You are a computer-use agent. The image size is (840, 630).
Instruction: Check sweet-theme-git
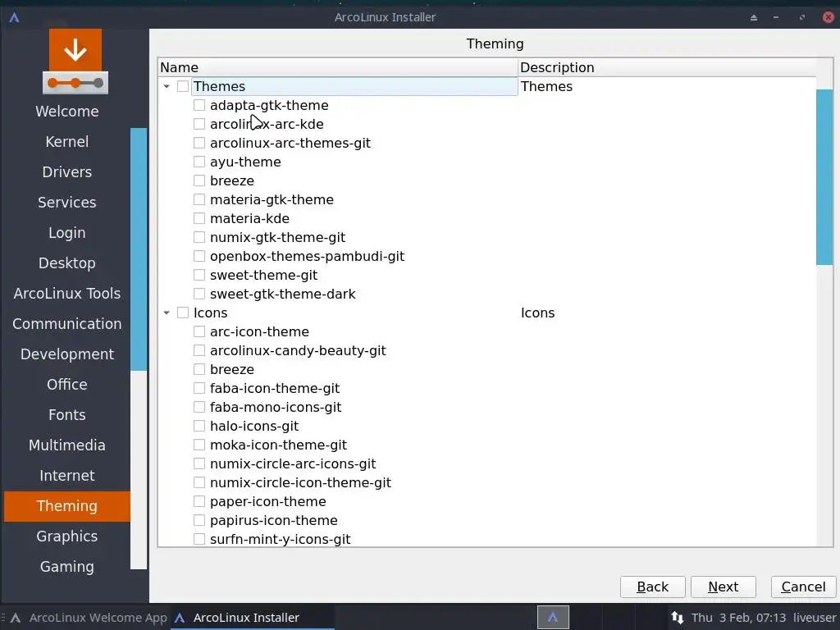click(199, 275)
